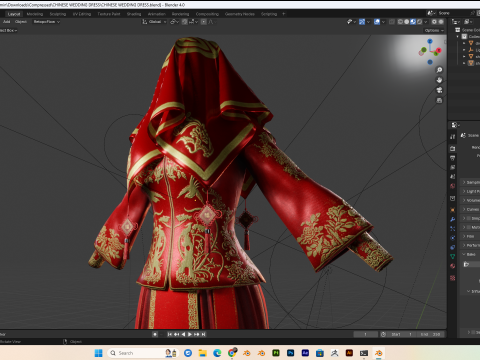Open the Object Data properties tab
This screenshot has height=360, width=480.
[x=452, y=257]
